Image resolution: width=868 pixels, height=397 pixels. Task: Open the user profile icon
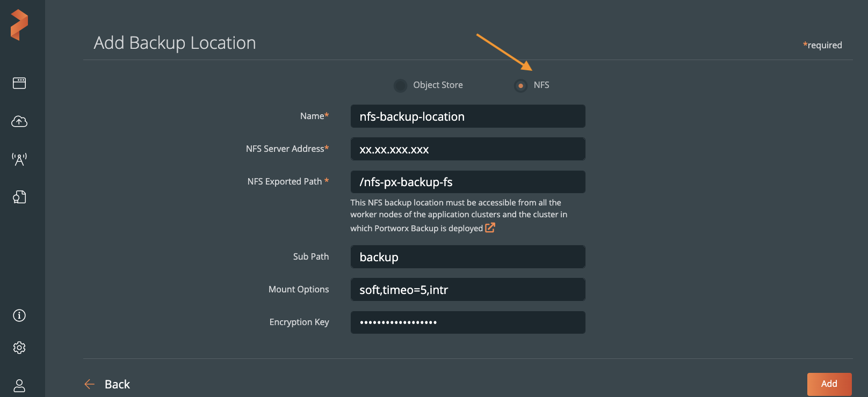point(19,385)
